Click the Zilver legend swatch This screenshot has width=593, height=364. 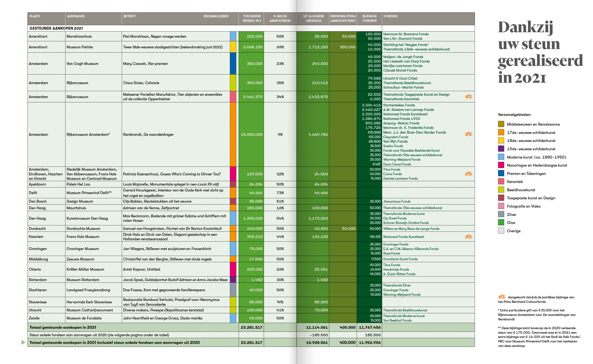[x=501, y=214]
